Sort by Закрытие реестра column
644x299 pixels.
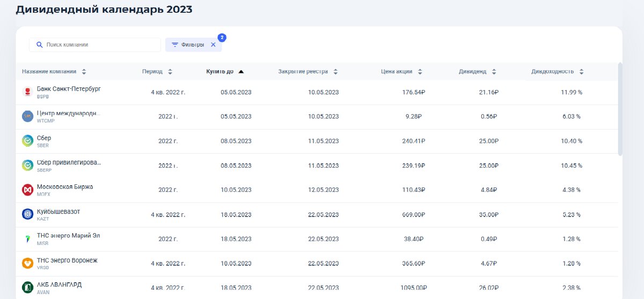click(x=308, y=72)
